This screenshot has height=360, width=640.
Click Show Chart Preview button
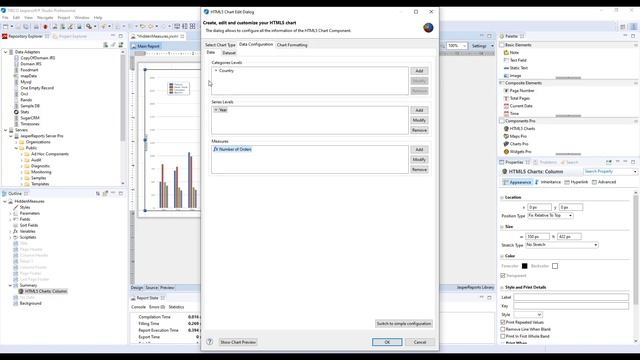click(238, 342)
